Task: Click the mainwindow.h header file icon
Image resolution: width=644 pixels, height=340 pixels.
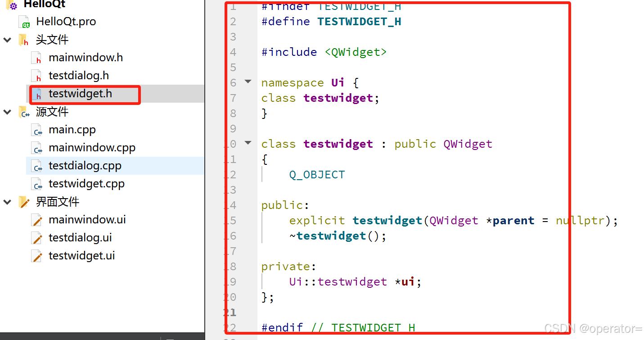Action: tap(36, 58)
